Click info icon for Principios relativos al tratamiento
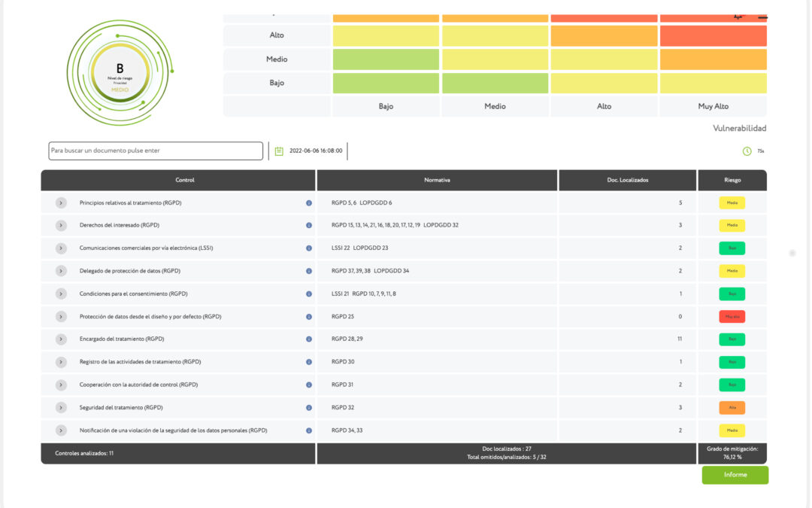This screenshot has width=812, height=508. pos(309,203)
